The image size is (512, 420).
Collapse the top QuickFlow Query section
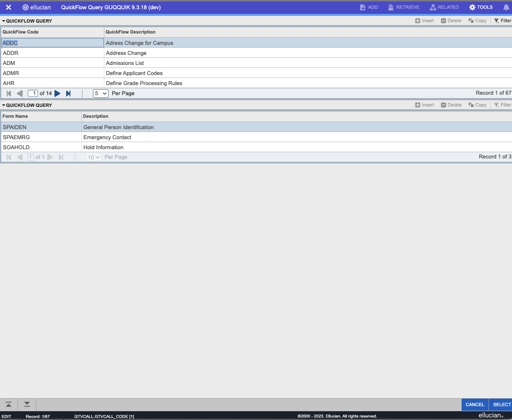(x=4, y=21)
